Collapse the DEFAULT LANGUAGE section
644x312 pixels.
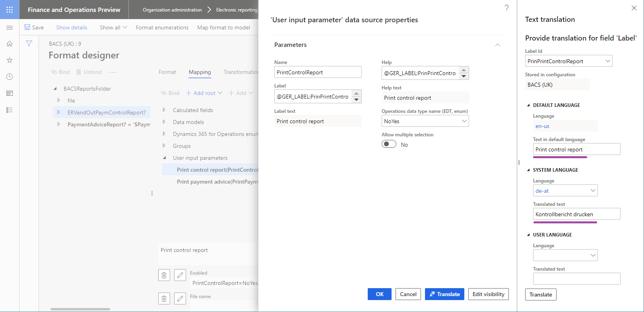pyautogui.click(x=528, y=105)
